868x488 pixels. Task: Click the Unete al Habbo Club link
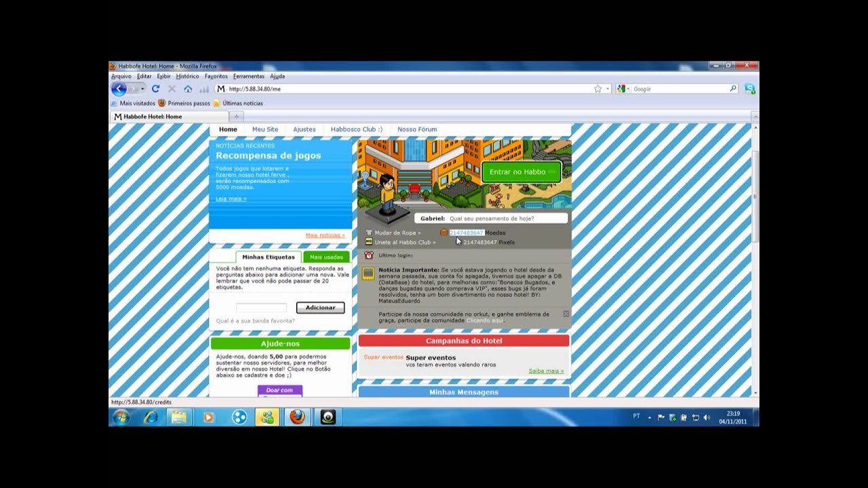[405, 242]
